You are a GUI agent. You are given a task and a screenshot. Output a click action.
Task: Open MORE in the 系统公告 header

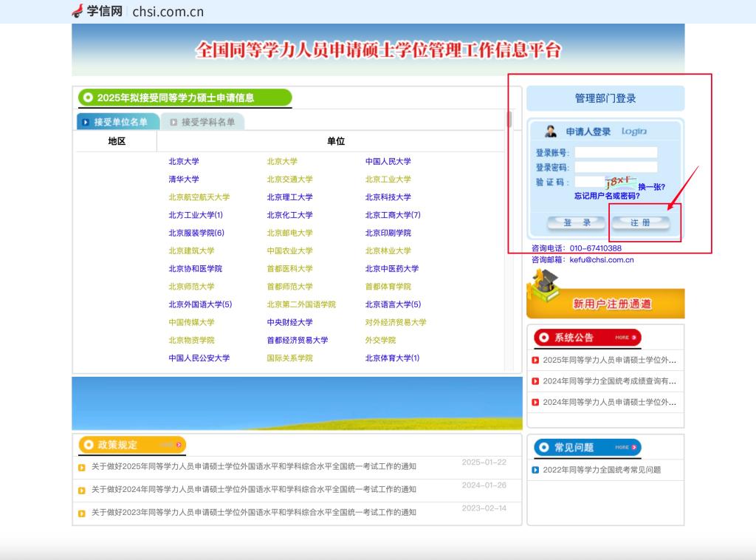click(625, 338)
